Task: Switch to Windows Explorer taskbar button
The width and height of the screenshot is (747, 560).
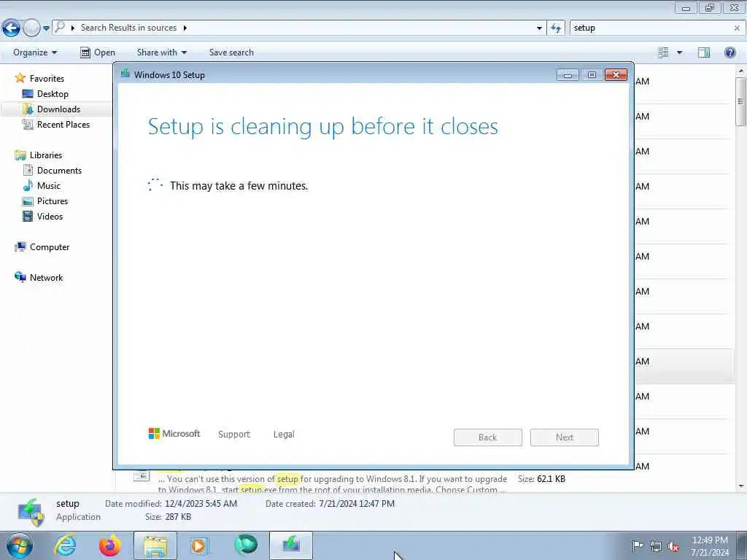Action: (155, 545)
